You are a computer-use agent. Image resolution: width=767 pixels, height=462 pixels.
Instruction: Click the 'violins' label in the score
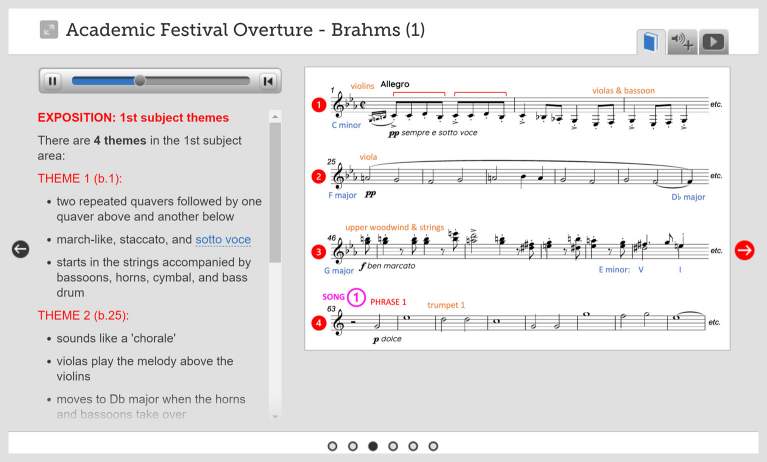coord(362,86)
